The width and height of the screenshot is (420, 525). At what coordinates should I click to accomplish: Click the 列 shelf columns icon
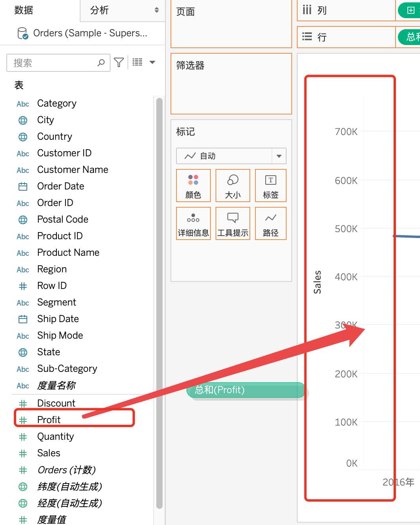click(x=307, y=10)
